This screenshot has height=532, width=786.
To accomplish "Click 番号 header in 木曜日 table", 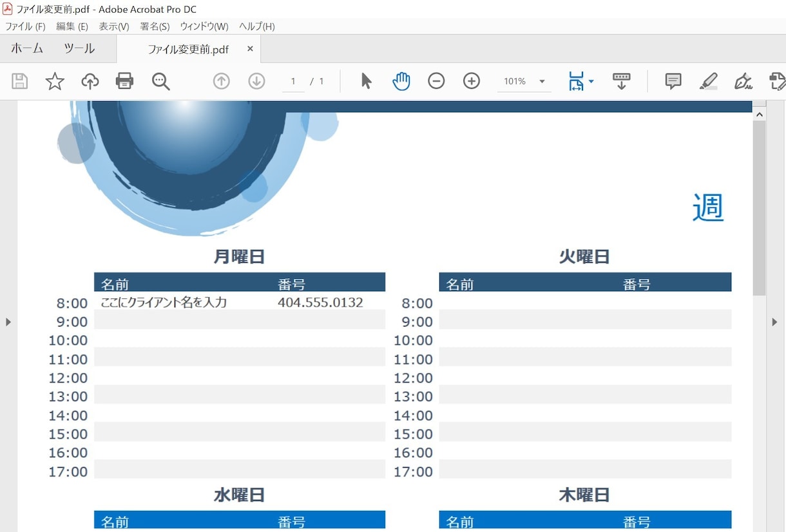I will [637, 522].
